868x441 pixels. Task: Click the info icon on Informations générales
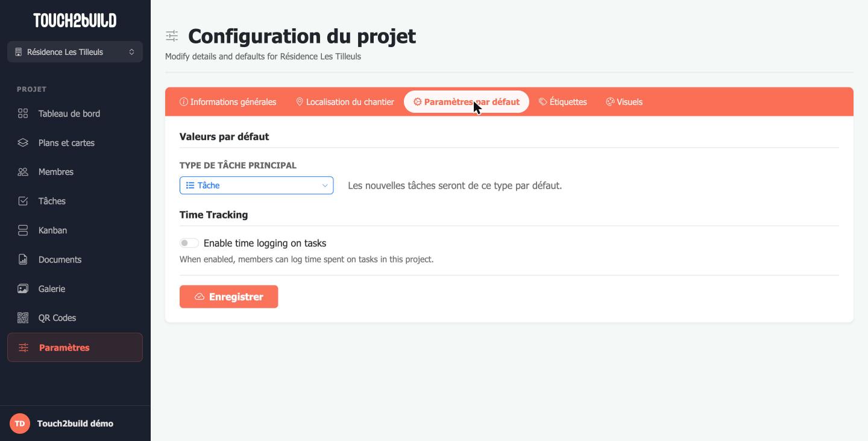tap(184, 102)
